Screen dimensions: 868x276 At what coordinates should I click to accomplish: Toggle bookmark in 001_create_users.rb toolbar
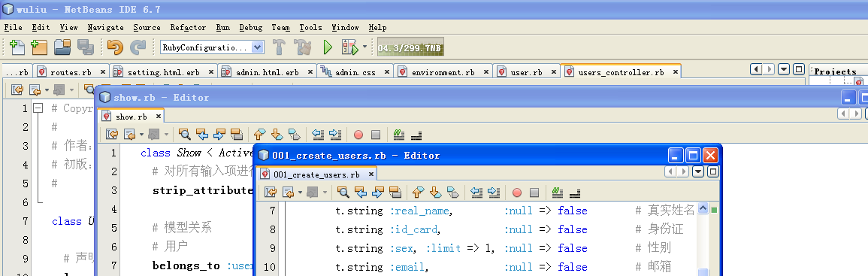point(453,193)
